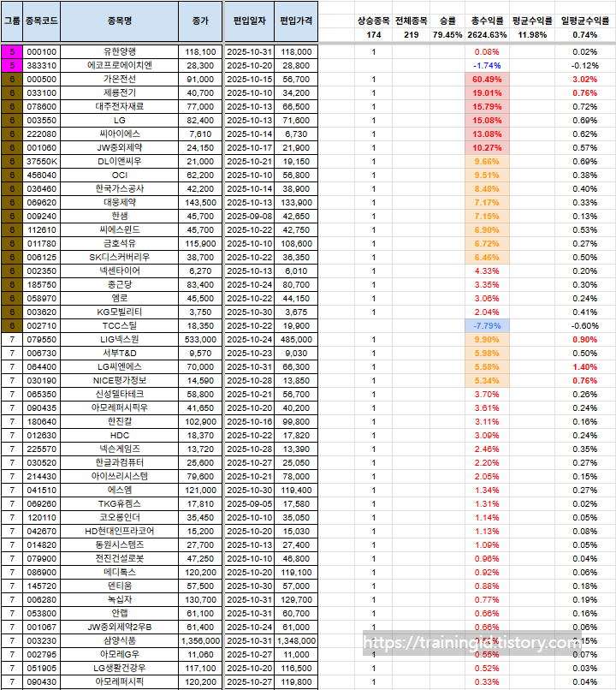This screenshot has height=690, width=616.
Task: Select the KG모빌리티 name cell
Action: 119,312
